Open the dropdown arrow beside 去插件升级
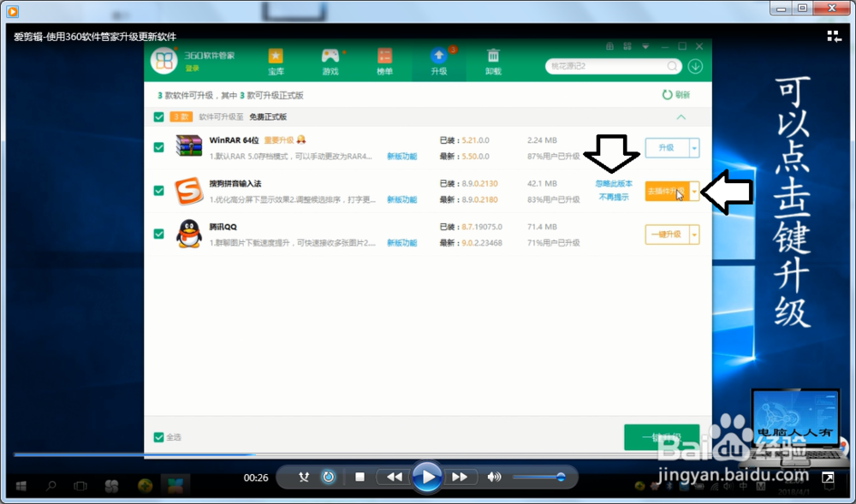 [x=694, y=191]
